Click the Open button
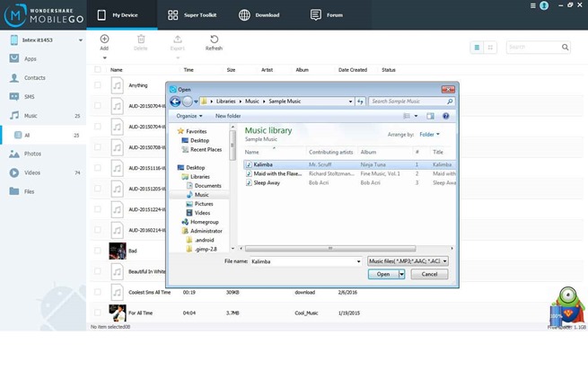The height and width of the screenshot is (388, 588). pyautogui.click(x=383, y=274)
